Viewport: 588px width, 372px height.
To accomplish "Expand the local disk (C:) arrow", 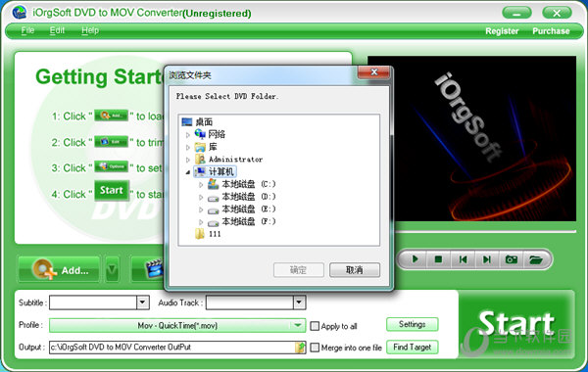I will pyautogui.click(x=201, y=184).
